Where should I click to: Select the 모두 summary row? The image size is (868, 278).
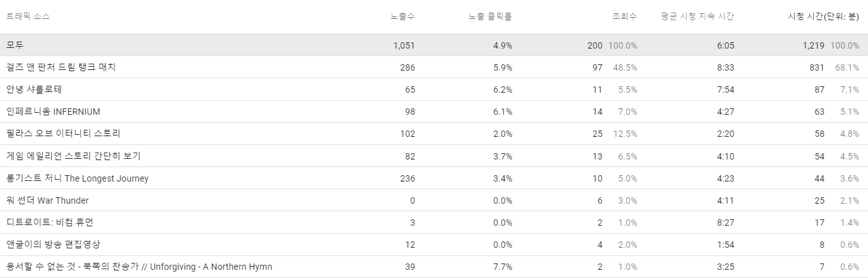[x=15, y=45]
